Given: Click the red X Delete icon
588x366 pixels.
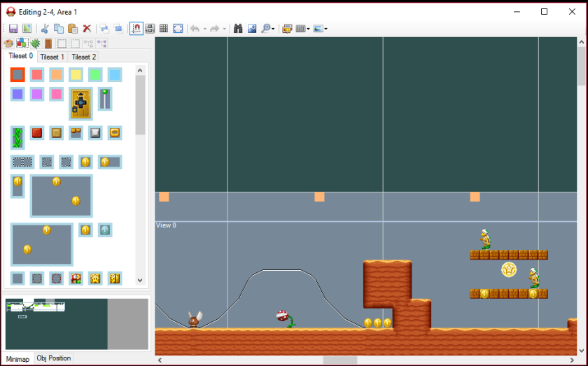Looking at the screenshot, I should click(x=87, y=29).
